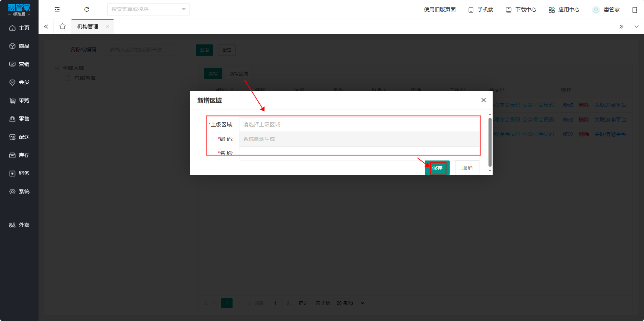
Task: Click the dialog scrollbar down arrow
Action: 490,170
